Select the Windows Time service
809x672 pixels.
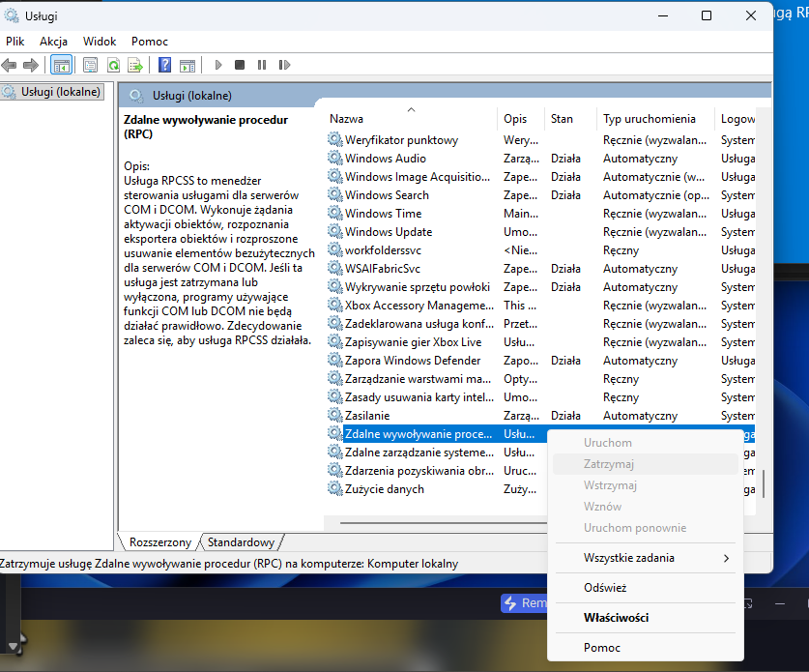pyautogui.click(x=540, y=213)
